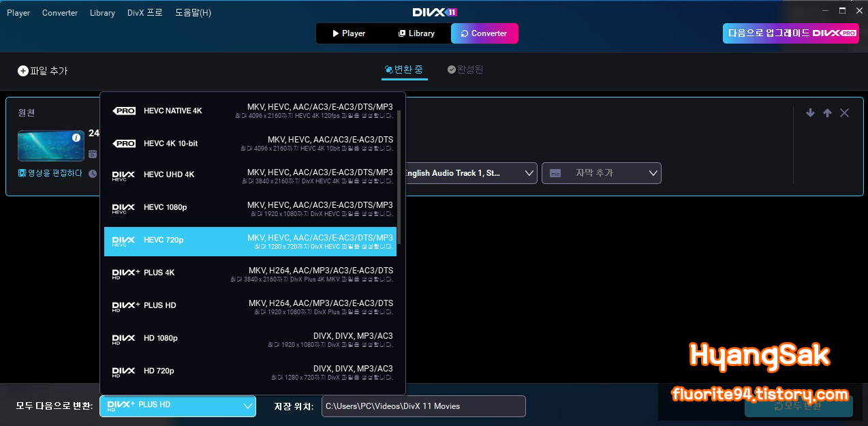
Task: Choose HEVC UHD 4K profile
Action: 250,176
